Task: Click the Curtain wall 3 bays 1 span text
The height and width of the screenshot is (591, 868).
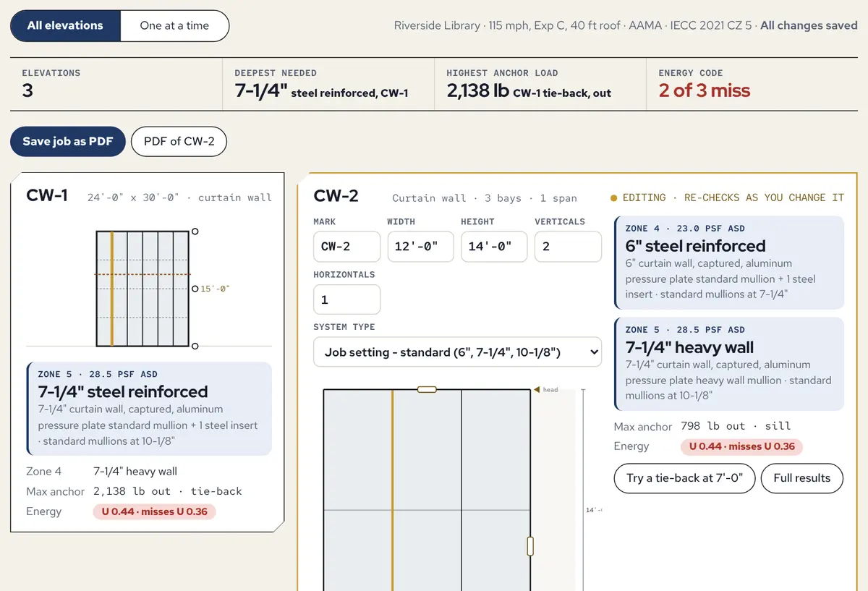Action: pos(485,197)
